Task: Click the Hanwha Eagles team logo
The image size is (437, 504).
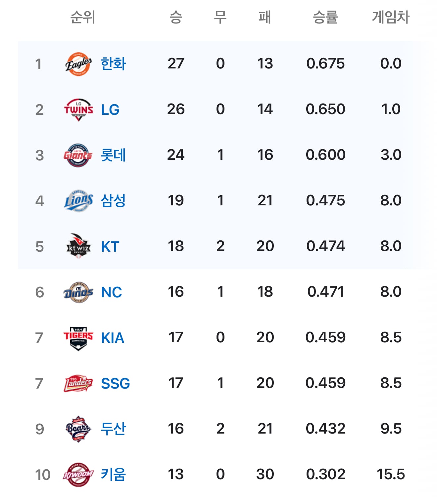Action: (78, 64)
